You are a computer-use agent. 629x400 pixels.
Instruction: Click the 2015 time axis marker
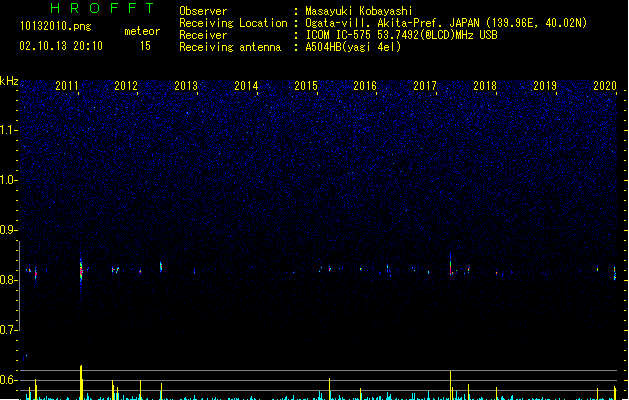[306, 86]
